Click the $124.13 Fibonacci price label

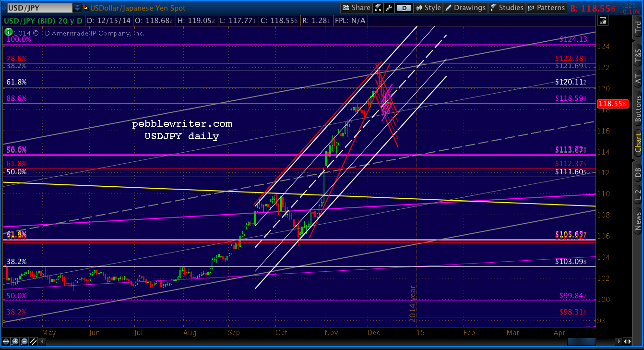click(573, 39)
